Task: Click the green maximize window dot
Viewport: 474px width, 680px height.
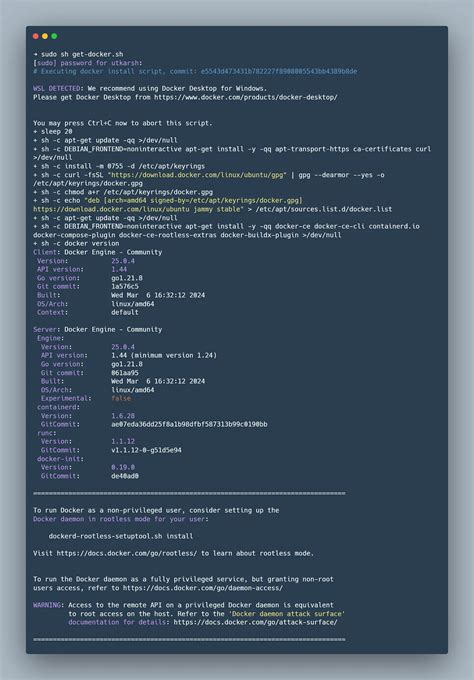Action: point(54,36)
